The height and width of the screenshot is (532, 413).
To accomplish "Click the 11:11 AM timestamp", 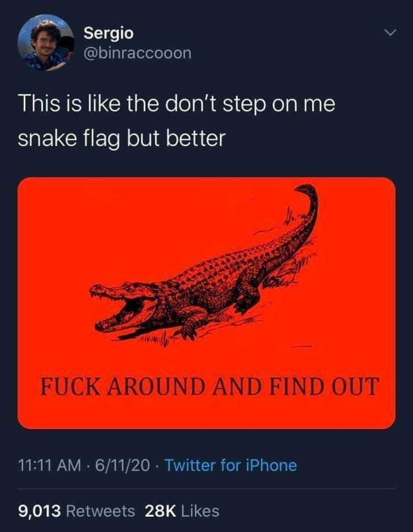I will [x=50, y=465].
